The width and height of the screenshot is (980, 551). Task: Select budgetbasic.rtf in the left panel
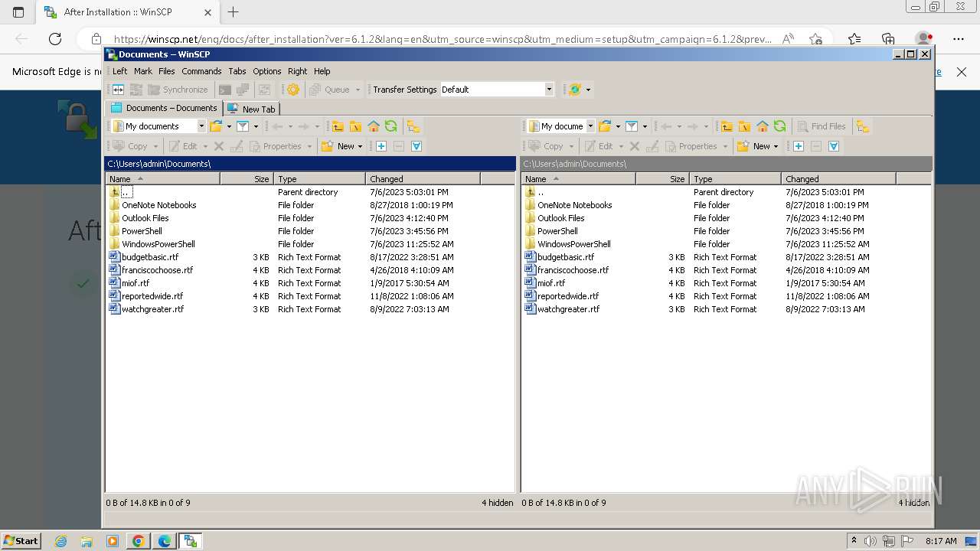tap(150, 257)
